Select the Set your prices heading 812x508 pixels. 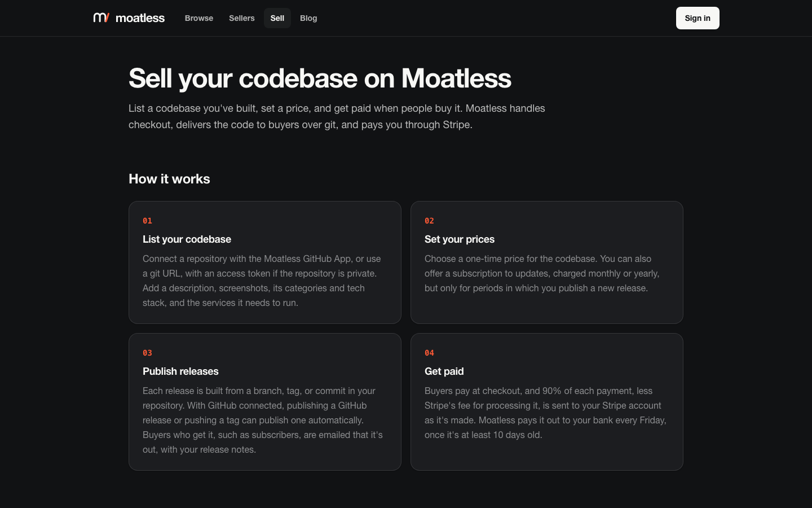click(x=460, y=239)
